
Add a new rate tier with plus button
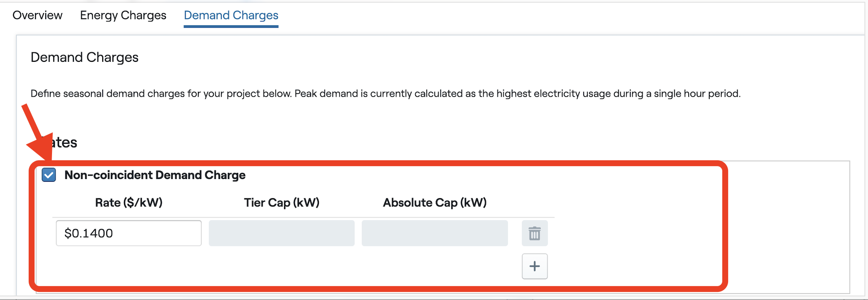pyautogui.click(x=534, y=266)
